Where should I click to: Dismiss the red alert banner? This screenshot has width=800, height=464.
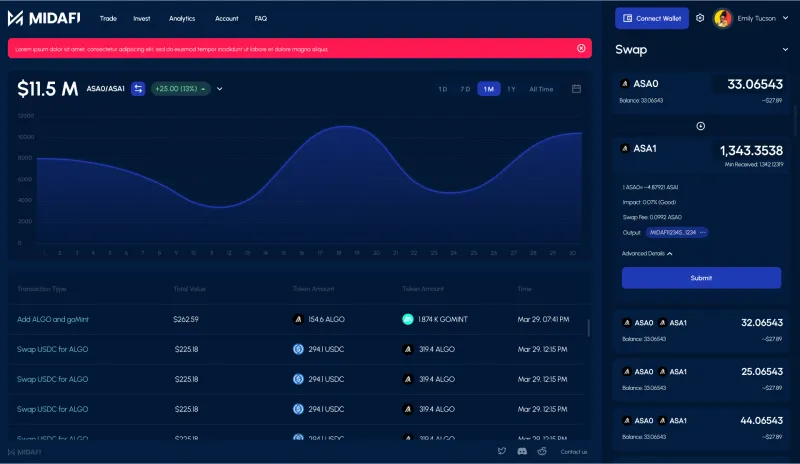coord(581,48)
